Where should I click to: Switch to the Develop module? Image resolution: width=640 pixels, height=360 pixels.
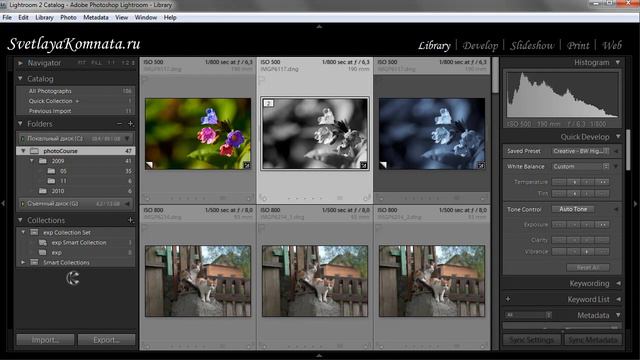480,45
